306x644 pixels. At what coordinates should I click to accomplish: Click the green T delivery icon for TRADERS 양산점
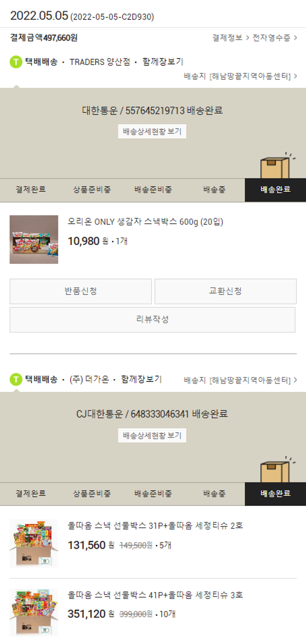pyautogui.click(x=16, y=62)
